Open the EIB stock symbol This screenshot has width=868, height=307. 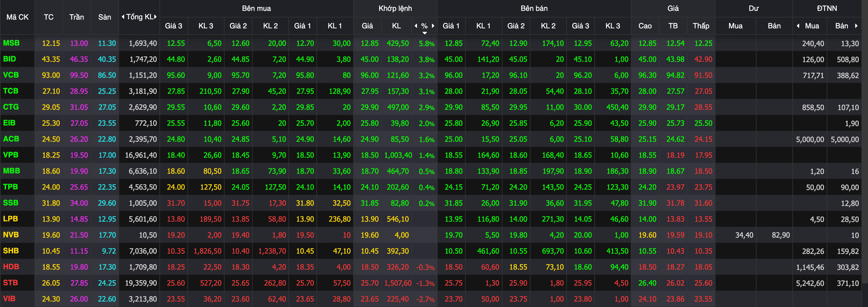tap(9, 123)
